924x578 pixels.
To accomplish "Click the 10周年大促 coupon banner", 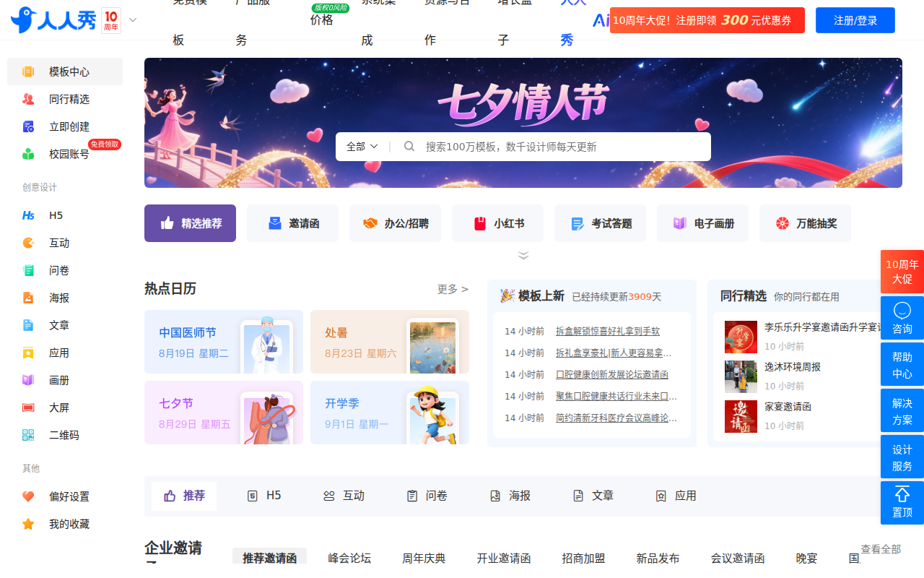I will [x=707, y=20].
